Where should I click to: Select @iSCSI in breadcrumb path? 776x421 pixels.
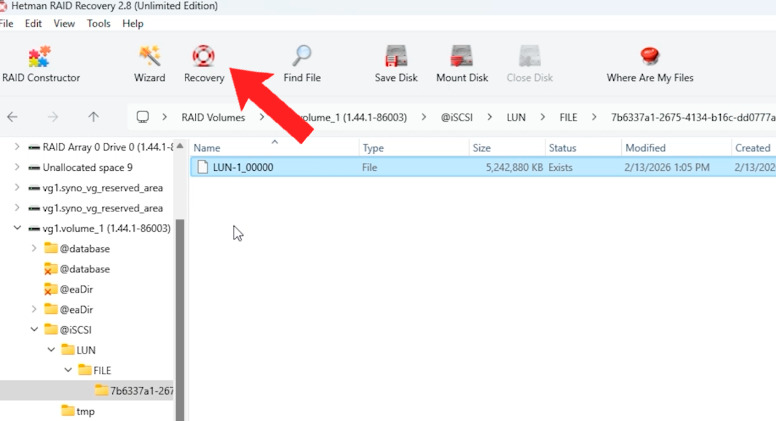click(x=456, y=117)
